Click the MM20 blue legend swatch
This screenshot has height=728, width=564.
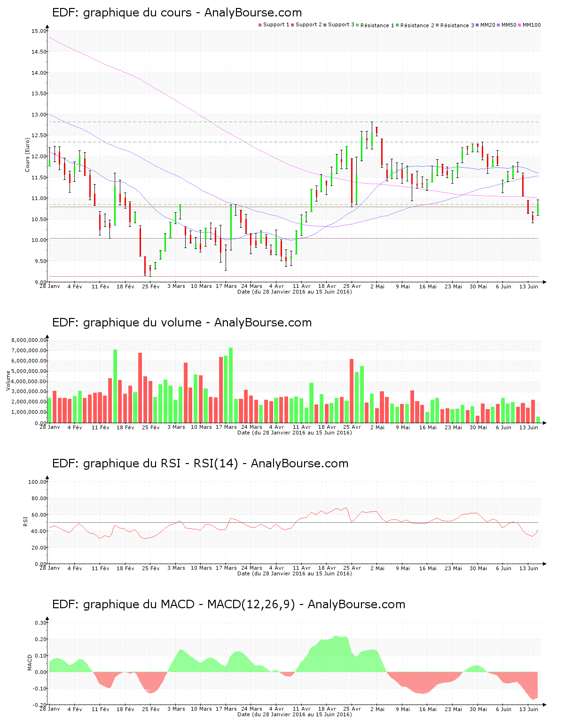click(x=478, y=25)
